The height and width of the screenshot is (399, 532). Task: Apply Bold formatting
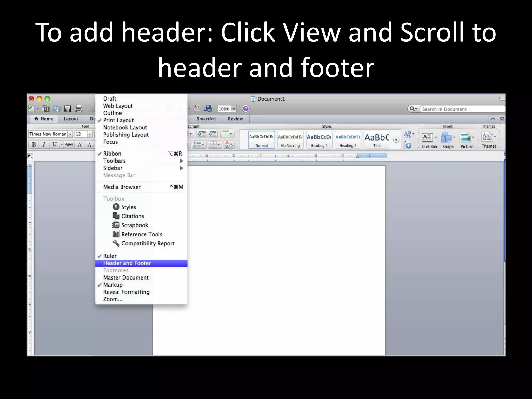(x=34, y=145)
